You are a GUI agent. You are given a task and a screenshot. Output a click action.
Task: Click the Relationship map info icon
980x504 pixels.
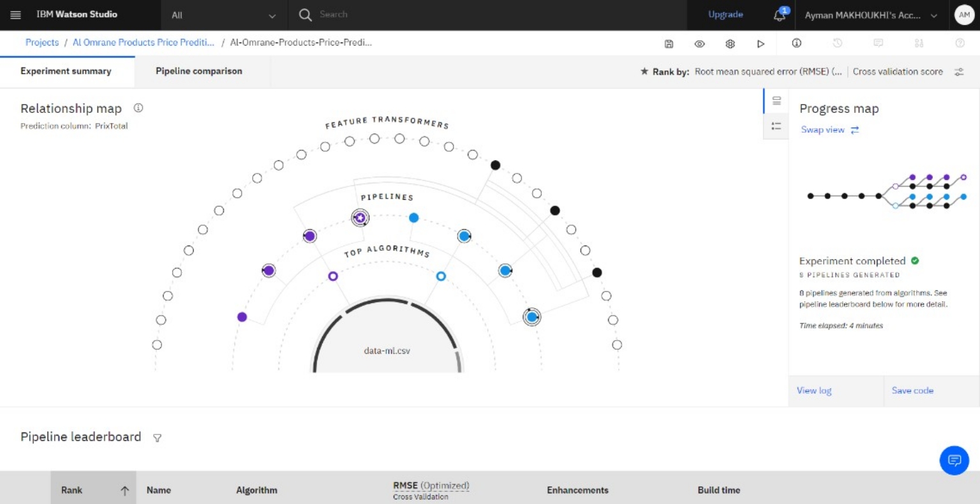[x=138, y=108]
